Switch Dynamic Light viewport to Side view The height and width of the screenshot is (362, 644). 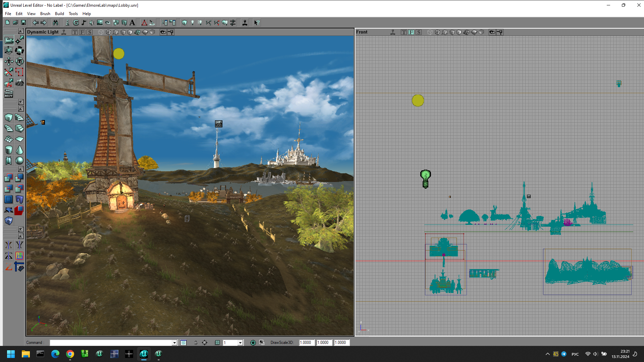[x=89, y=32]
